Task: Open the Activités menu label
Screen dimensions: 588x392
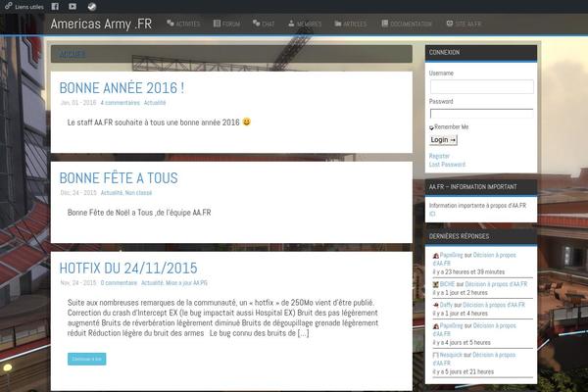Action: point(188,24)
